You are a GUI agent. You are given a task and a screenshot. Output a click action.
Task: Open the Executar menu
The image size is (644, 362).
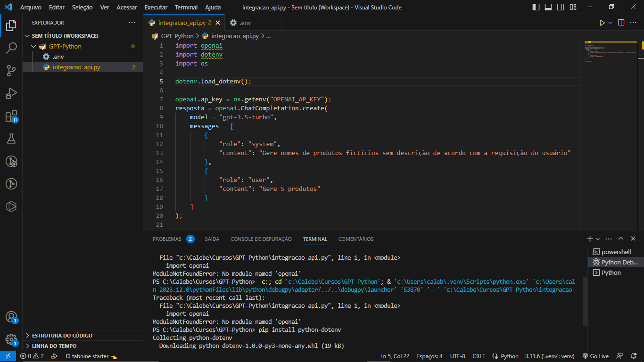(x=156, y=8)
